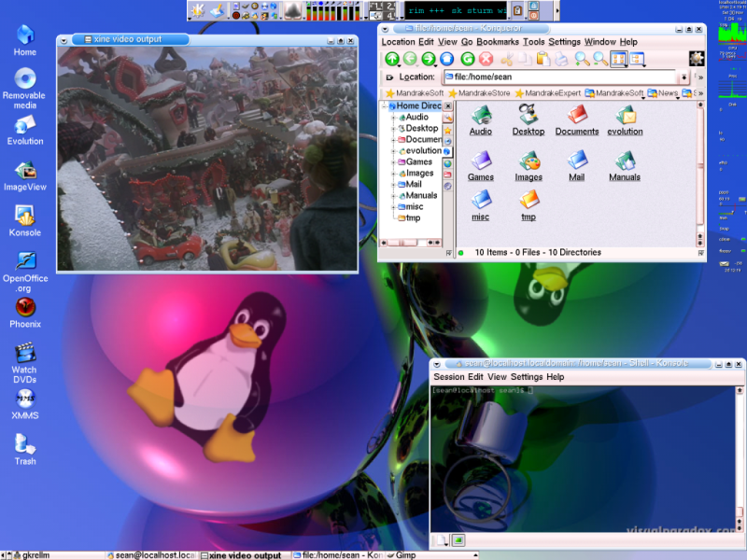Open the tmp folder in Konqueror icon view
The height and width of the screenshot is (560, 747).
pyautogui.click(x=529, y=205)
